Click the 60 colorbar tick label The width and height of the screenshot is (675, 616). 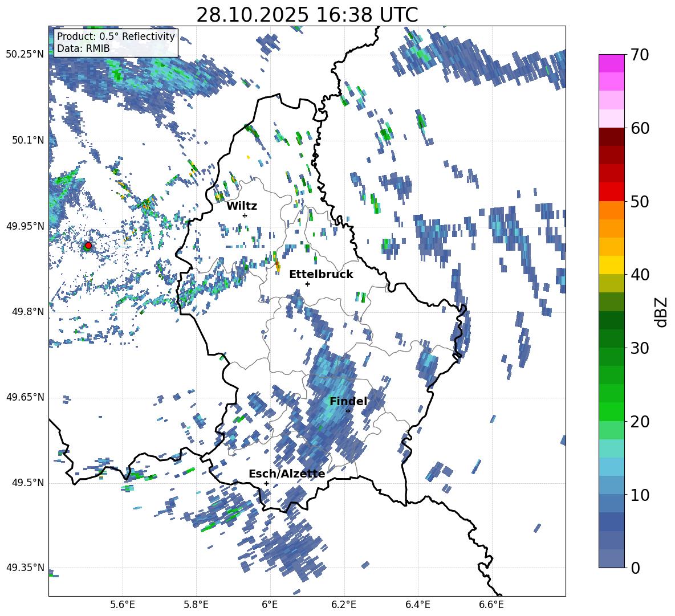[x=640, y=128]
